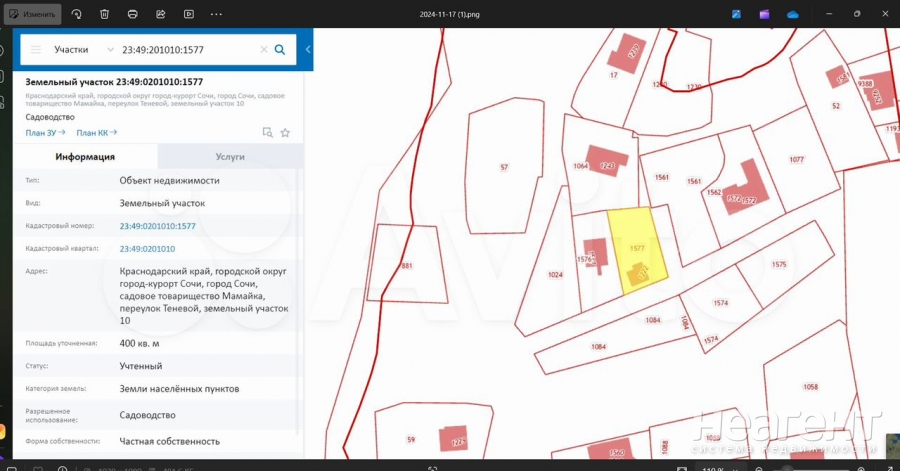Viewport: 900px width, 471px height.
Task: Switch to the Услуги tab
Action: (230, 157)
